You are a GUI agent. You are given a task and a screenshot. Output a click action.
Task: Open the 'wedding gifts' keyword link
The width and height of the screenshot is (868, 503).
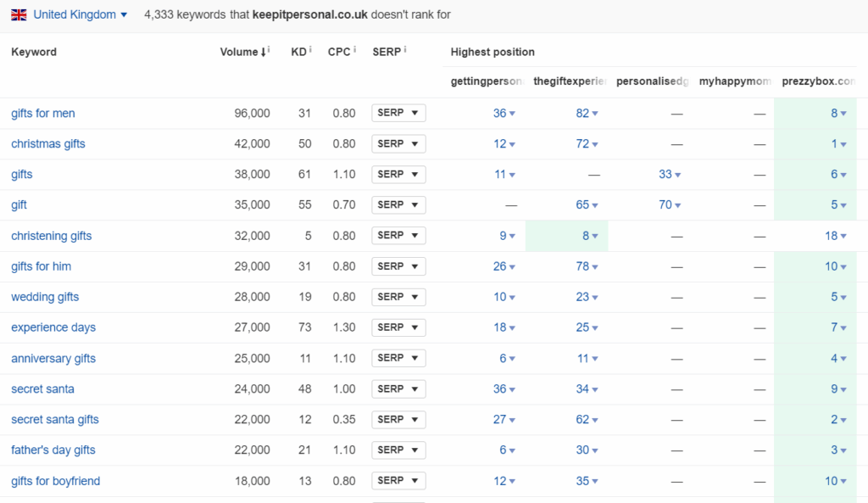[x=45, y=297]
